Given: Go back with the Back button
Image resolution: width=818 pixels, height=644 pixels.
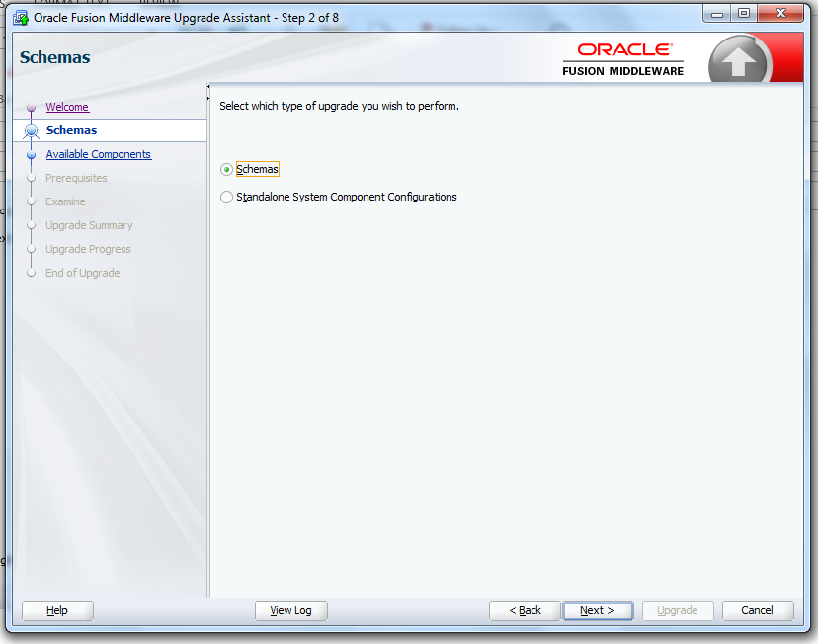Looking at the screenshot, I should point(525,610).
